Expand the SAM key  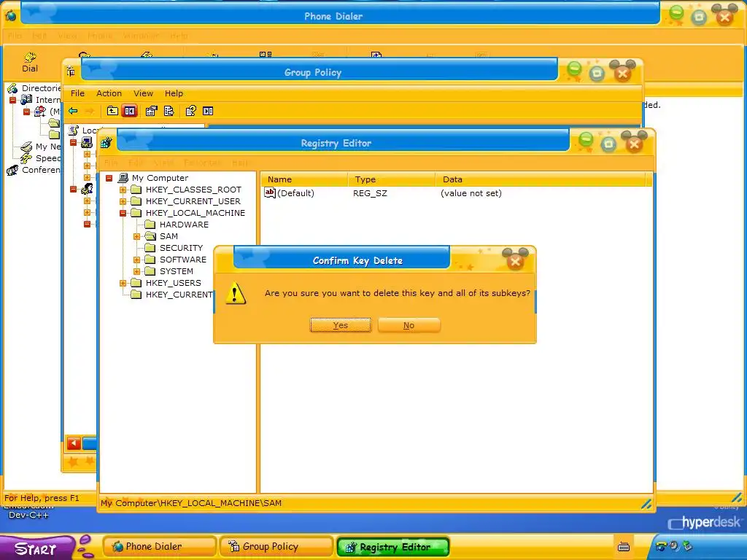click(x=136, y=236)
